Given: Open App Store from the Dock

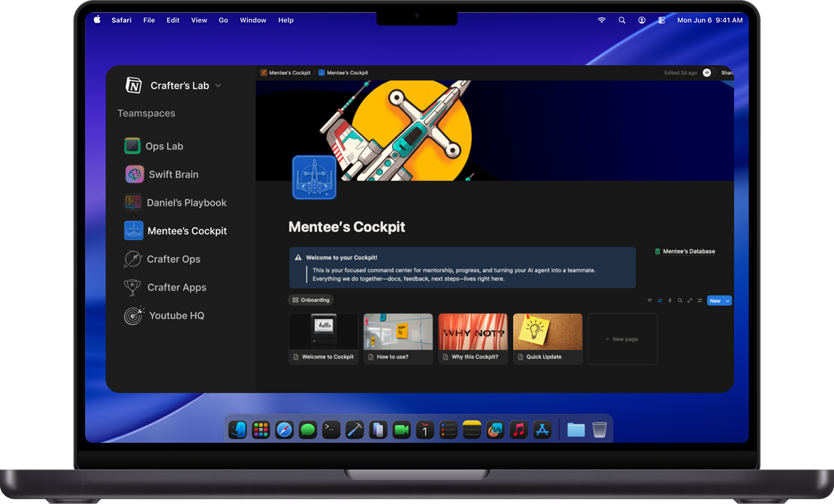Looking at the screenshot, I should [x=542, y=429].
